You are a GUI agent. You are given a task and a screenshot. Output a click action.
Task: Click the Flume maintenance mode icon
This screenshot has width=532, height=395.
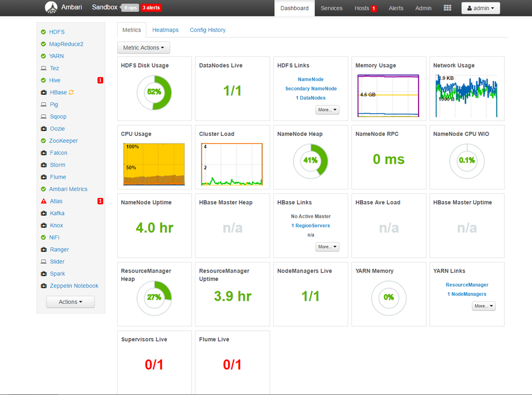(44, 177)
